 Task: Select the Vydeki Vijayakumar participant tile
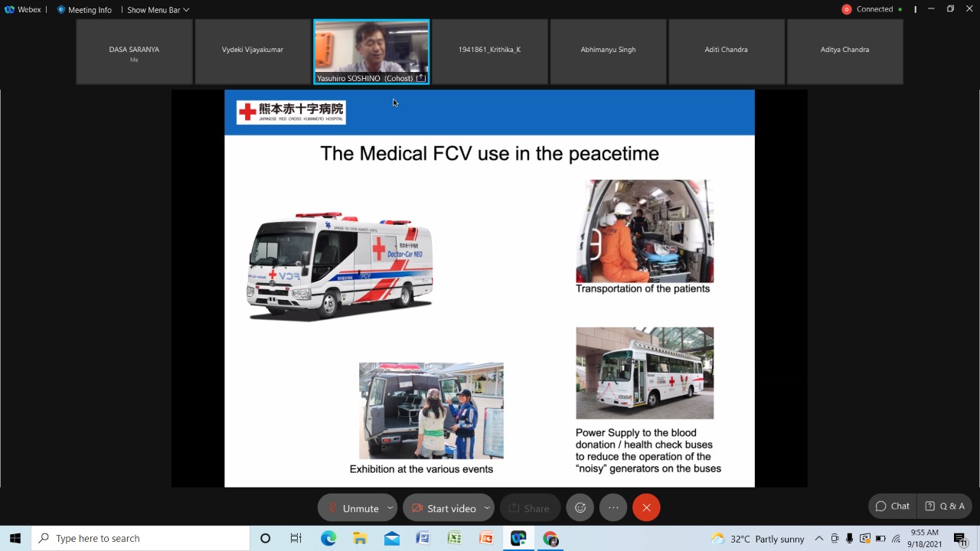(253, 51)
